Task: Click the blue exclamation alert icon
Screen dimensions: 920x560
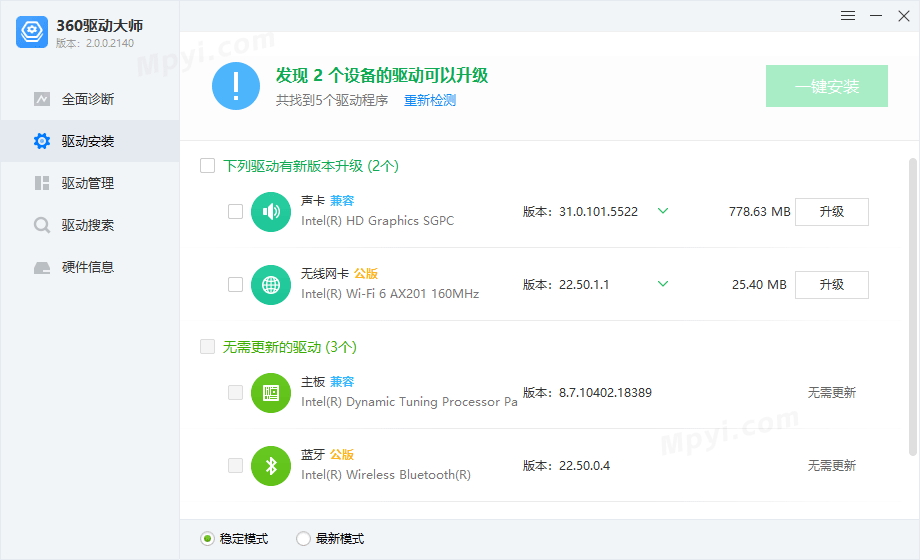Action: pos(236,86)
